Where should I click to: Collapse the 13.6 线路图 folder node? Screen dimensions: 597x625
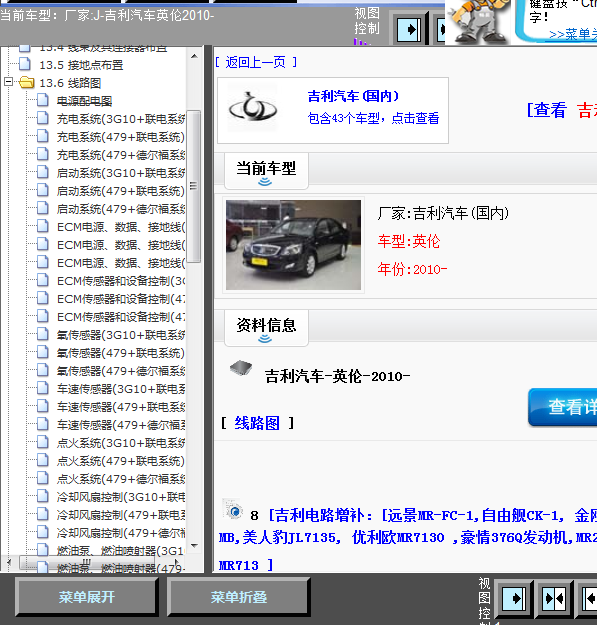[8, 82]
